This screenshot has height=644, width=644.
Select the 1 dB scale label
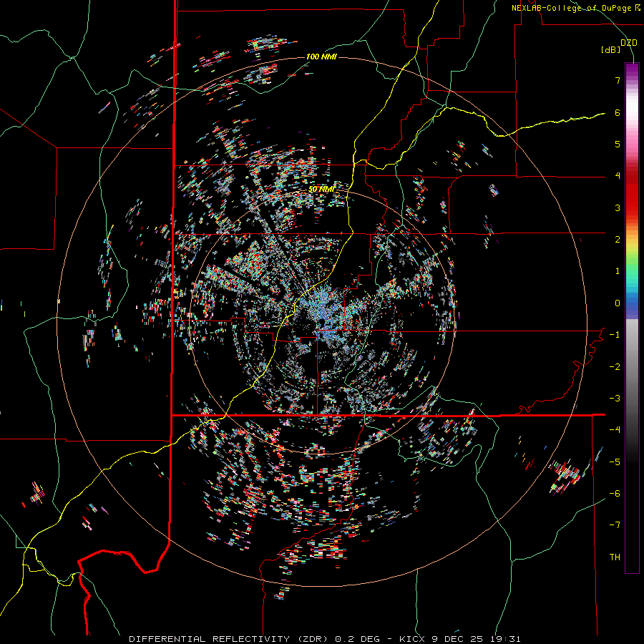(618, 271)
